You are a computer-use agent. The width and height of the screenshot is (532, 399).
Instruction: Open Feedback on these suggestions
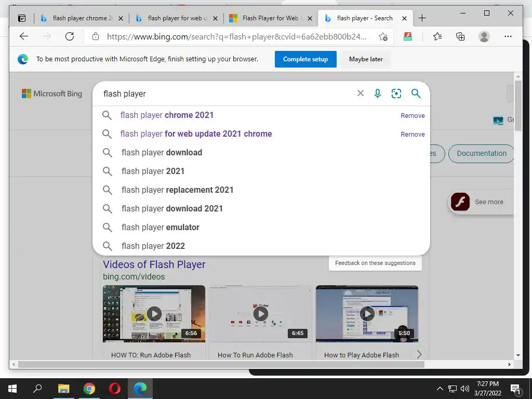coord(375,263)
